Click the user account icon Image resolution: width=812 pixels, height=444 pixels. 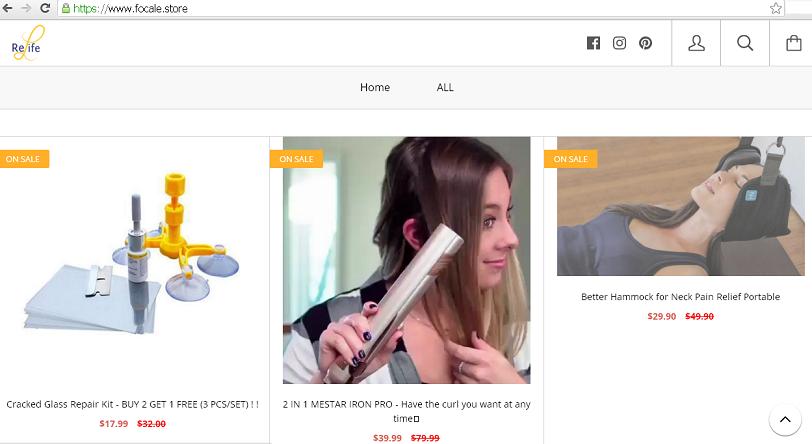697,43
